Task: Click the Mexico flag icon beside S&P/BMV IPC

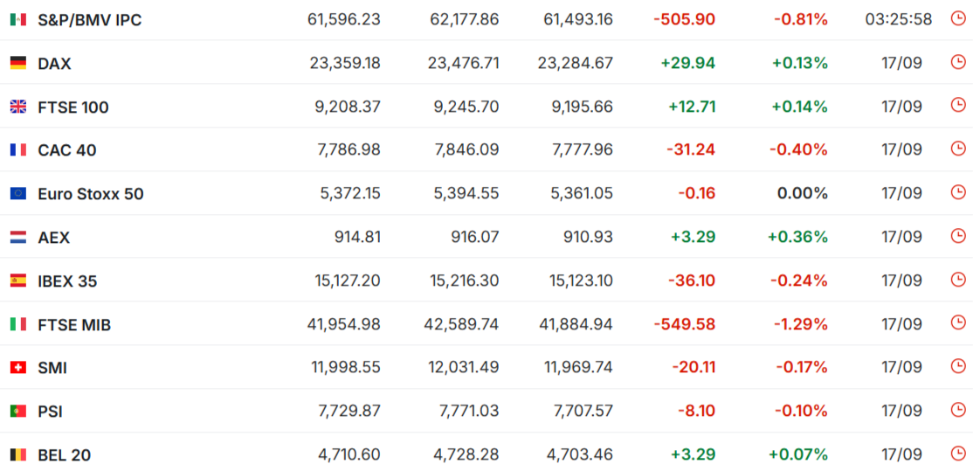Action: point(18,20)
